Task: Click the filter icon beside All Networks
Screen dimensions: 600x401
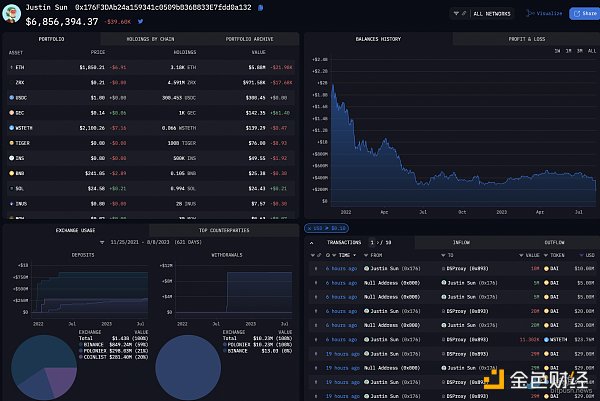Action: pyautogui.click(x=458, y=14)
